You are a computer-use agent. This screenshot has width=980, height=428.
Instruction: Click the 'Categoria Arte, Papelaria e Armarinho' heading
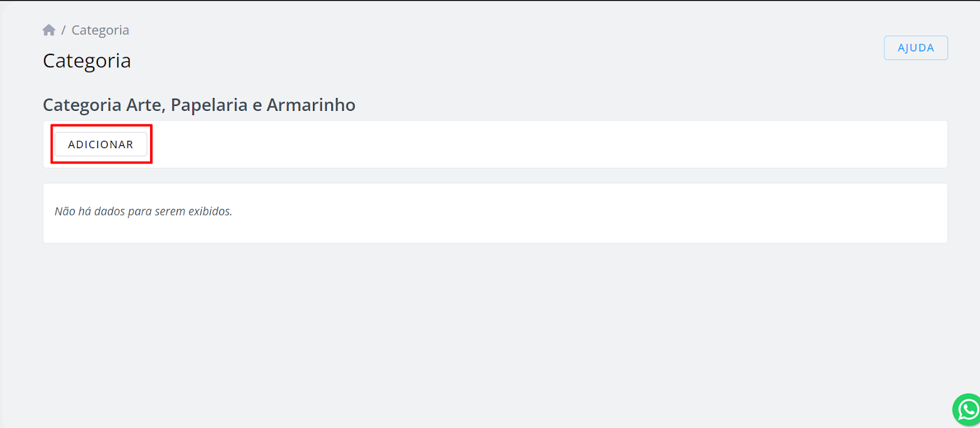(199, 105)
